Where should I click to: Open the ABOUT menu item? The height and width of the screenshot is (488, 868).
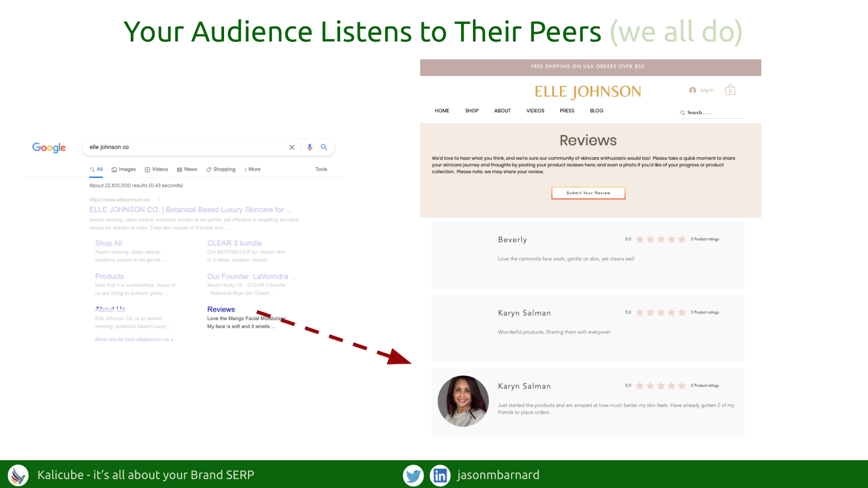(502, 111)
